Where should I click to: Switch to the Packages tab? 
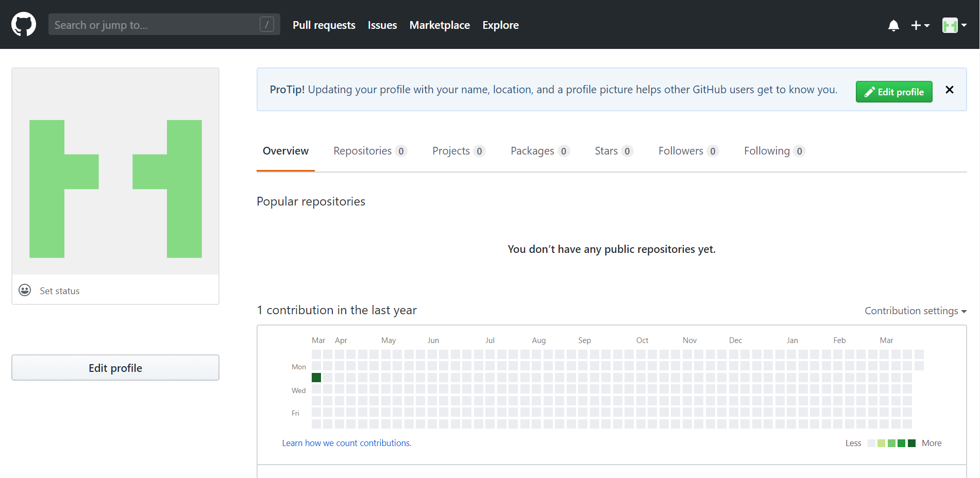[539, 151]
